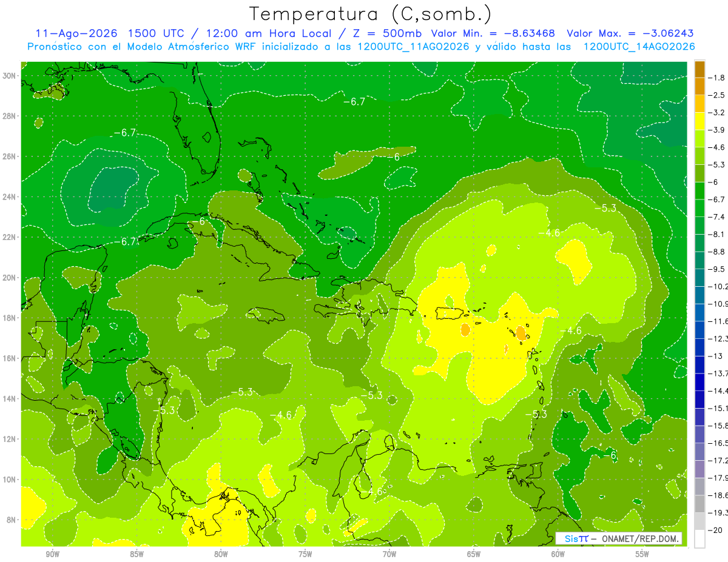728x562 pixels.
Task: Click the 55W longitude axis label
Action: click(642, 554)
